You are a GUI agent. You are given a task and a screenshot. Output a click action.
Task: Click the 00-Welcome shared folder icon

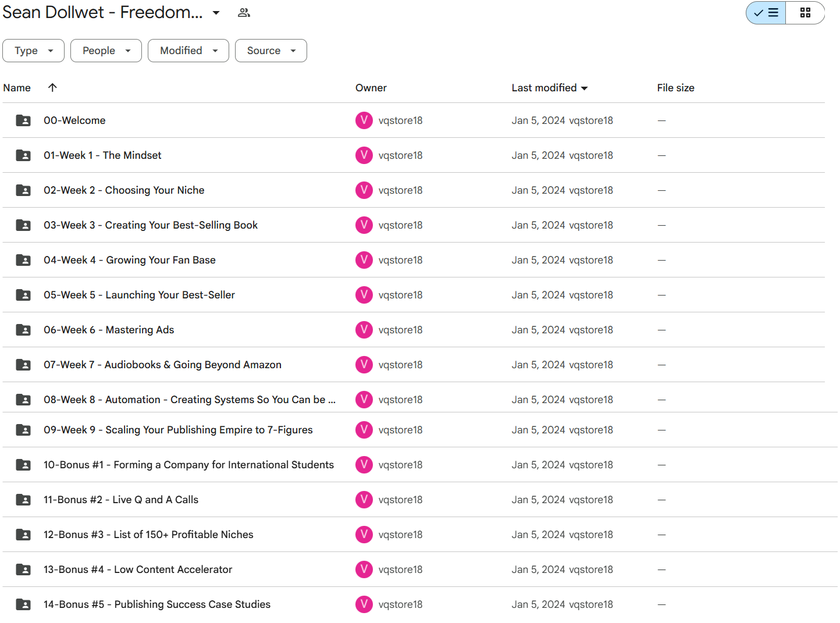click(x=23, y=120)
